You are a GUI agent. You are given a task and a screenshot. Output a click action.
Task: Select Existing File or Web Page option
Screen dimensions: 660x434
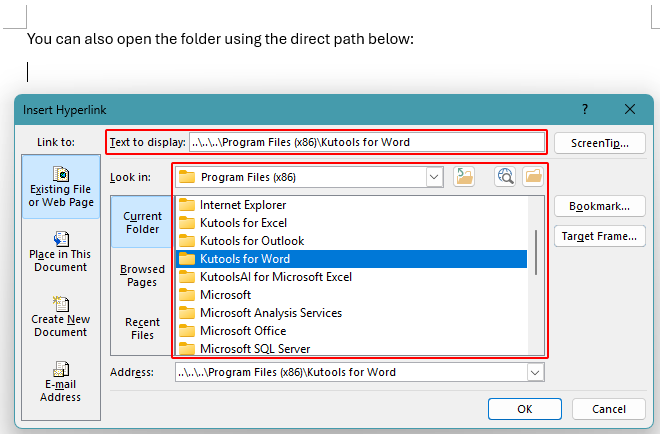61,186
